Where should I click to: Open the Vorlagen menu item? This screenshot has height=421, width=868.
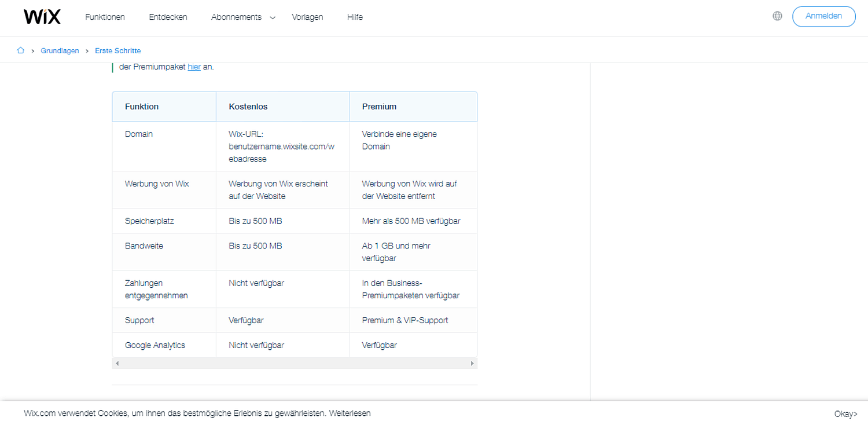tap(307, 17)
